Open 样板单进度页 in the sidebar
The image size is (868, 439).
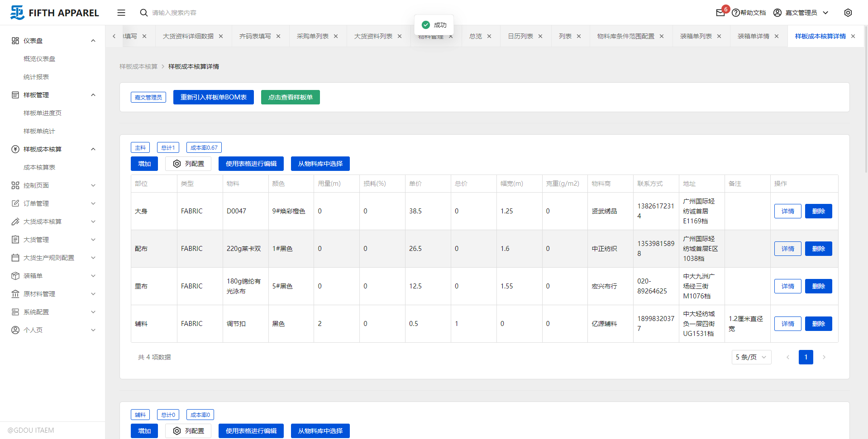click(43, 113)
